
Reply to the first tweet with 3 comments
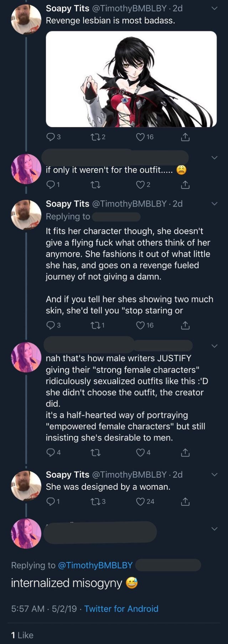[51, 137]
